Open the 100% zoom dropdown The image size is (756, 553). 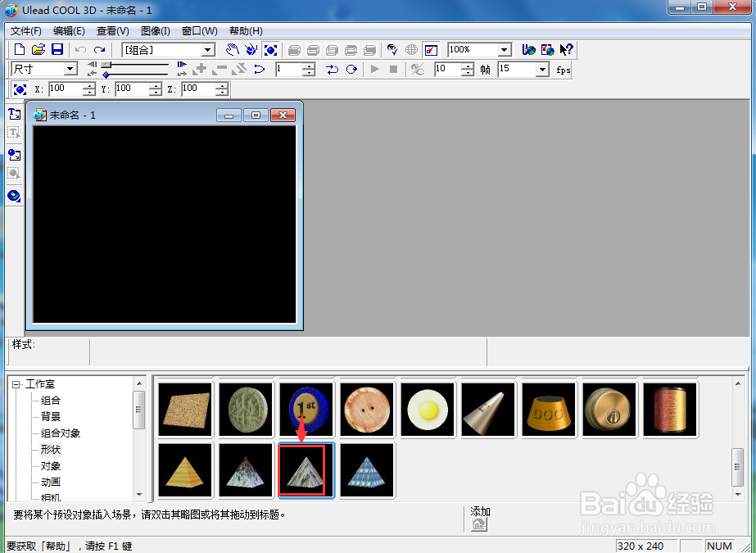(505, 50)
